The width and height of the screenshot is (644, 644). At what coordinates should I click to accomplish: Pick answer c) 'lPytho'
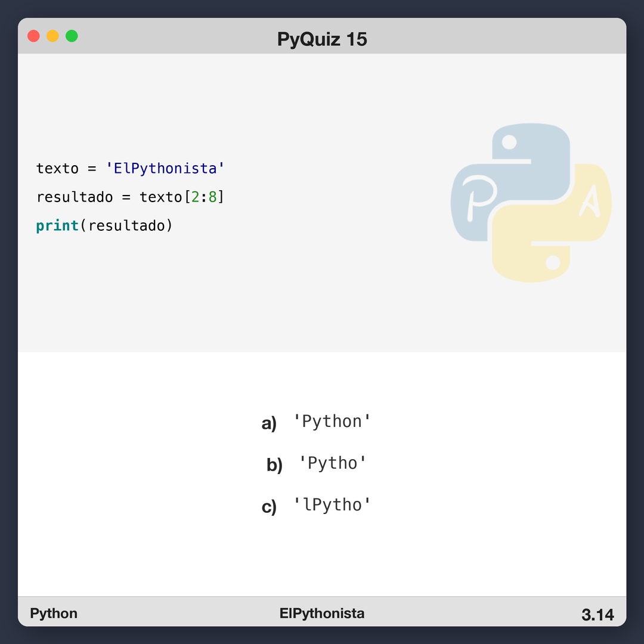click(x=332, y=506)
